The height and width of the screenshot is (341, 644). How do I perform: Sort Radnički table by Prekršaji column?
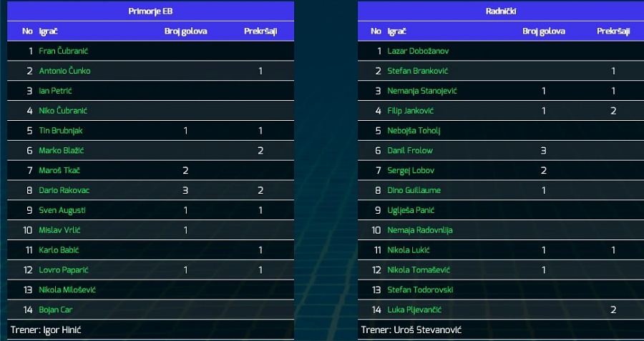[x=613, y=31]
